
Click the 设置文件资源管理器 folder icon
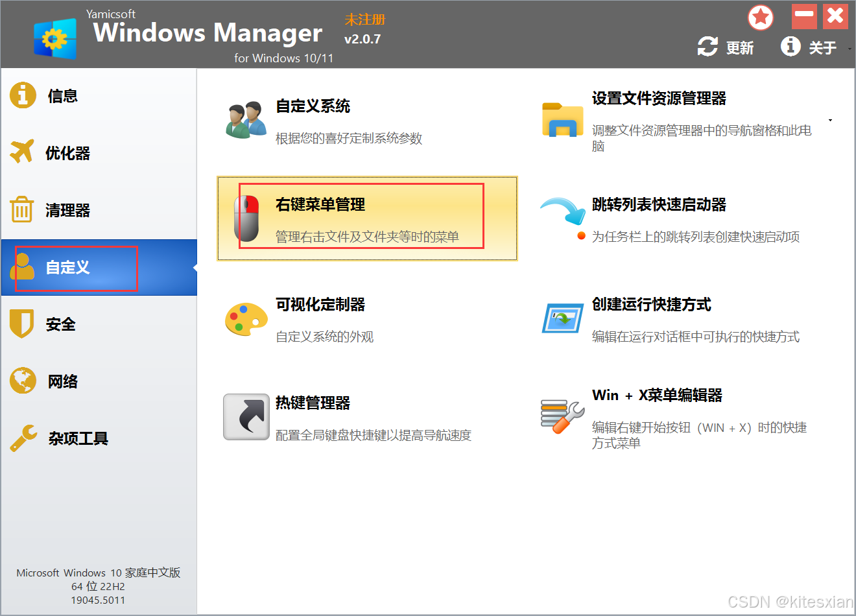click(562, 120)
